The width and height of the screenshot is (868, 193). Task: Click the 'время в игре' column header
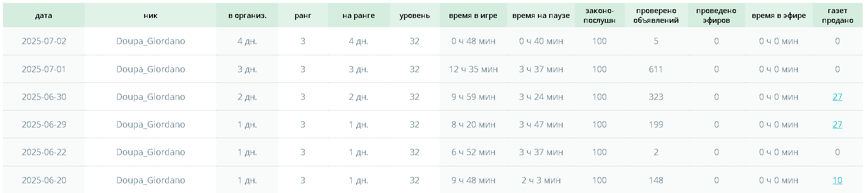coord(473,16)
